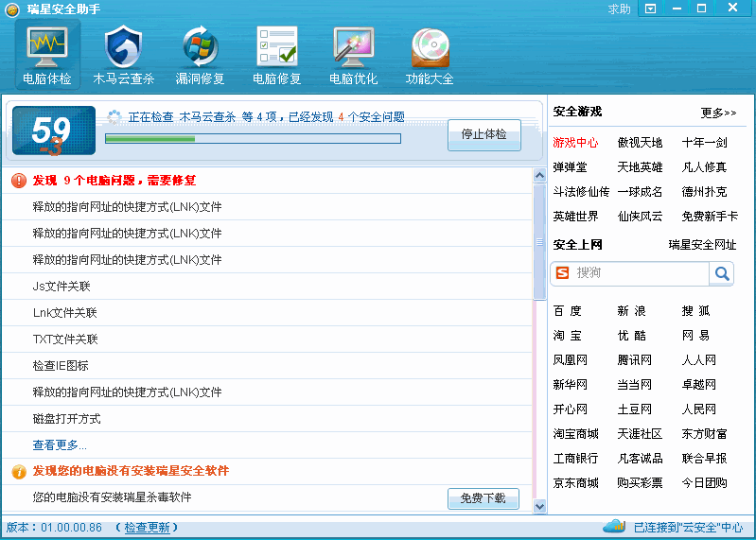756x540 pixels.
Task: Click the orange info icon beside 没有安装瑞星安全软件
Action: [x=19, y=471]
